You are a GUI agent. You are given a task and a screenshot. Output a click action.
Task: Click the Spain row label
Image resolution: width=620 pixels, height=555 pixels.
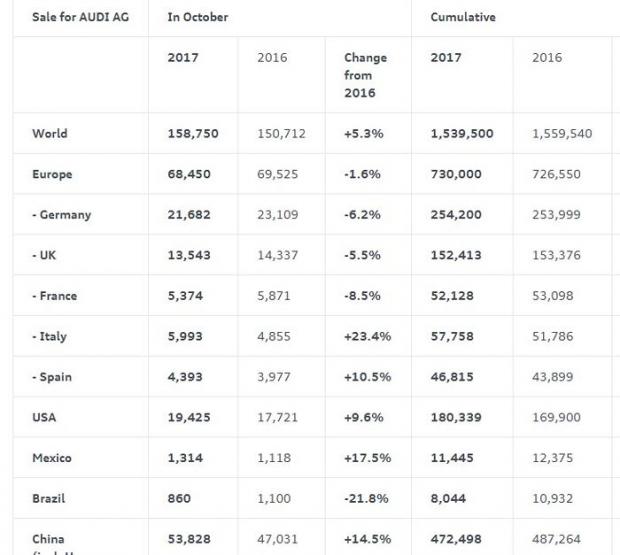point(53,377)
